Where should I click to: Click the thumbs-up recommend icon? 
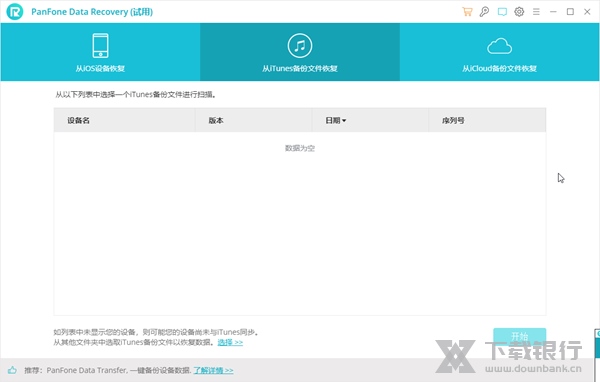point(12,370)
